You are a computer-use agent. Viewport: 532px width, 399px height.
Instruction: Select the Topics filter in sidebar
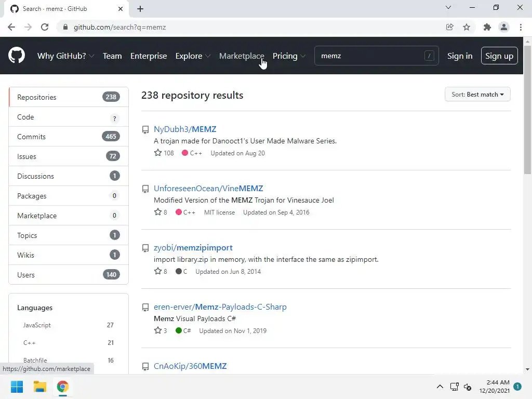point(69,235)
